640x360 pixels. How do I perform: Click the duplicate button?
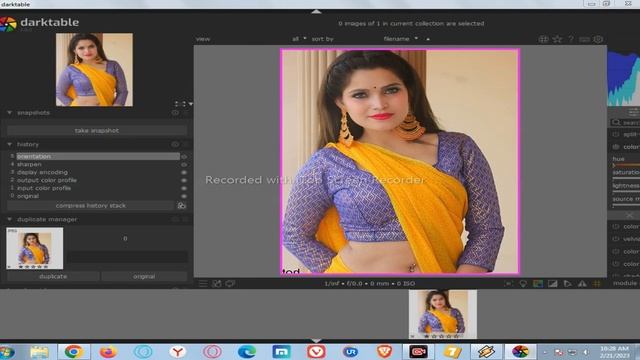[x=53, y=276]
